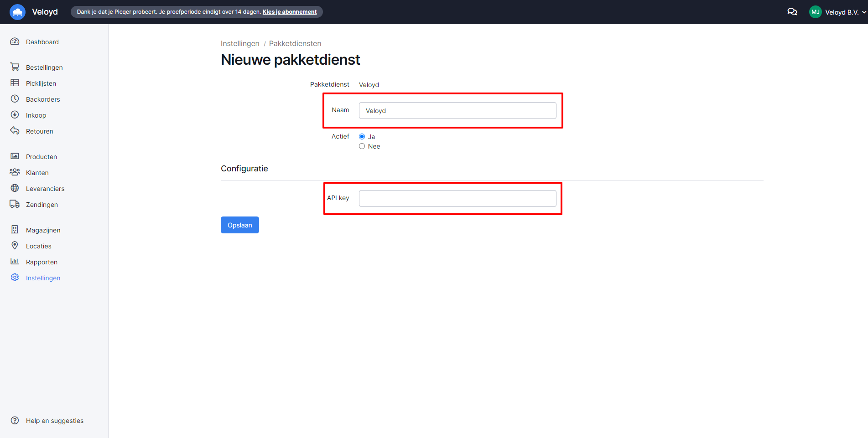Click the Klanten people icon
The height and width of the screenshot is (438, 868).
coord(15,172)
